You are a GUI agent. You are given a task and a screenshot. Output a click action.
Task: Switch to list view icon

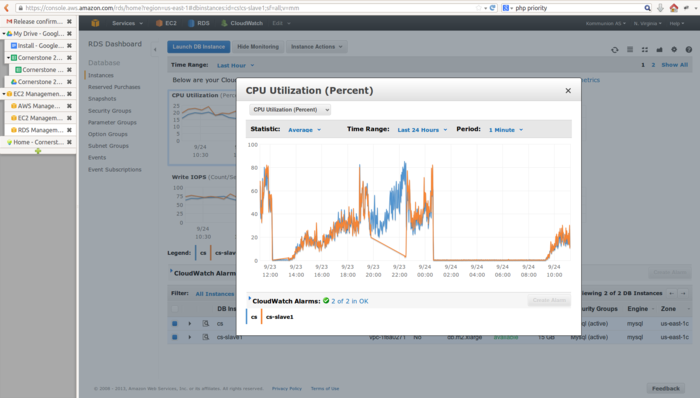pos(630,50)
